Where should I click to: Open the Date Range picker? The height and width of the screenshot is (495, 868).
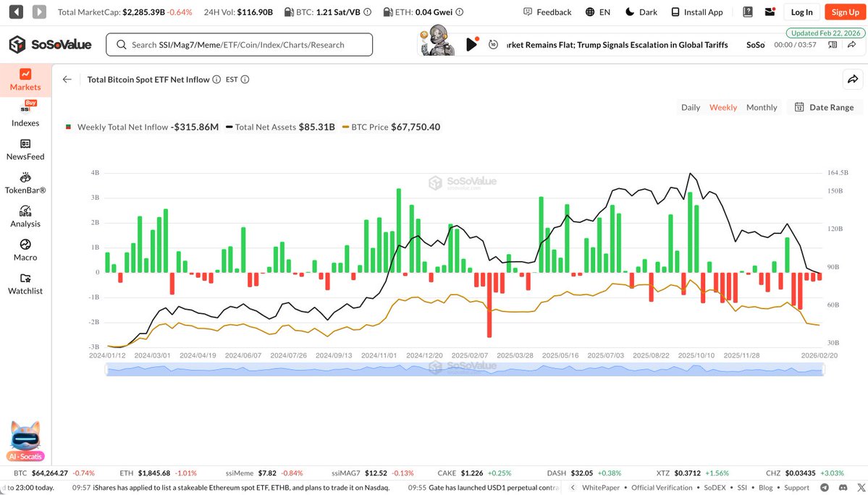click(825, 107)
